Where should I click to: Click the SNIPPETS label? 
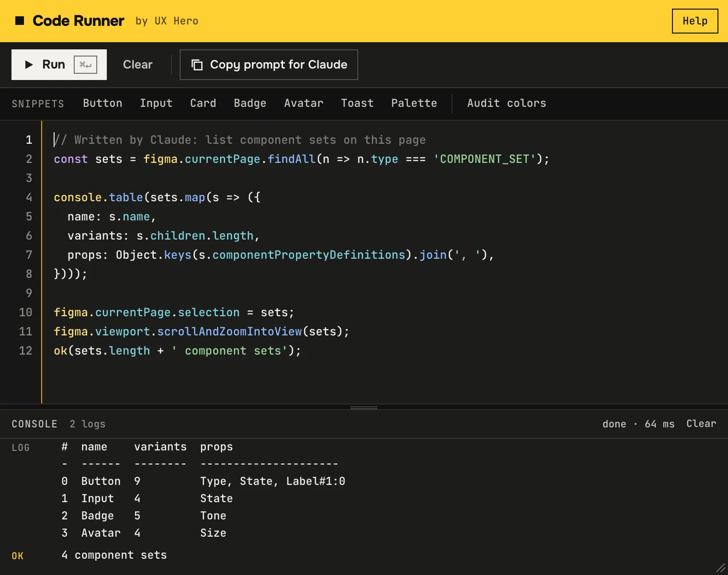click(x=38, y=104)
